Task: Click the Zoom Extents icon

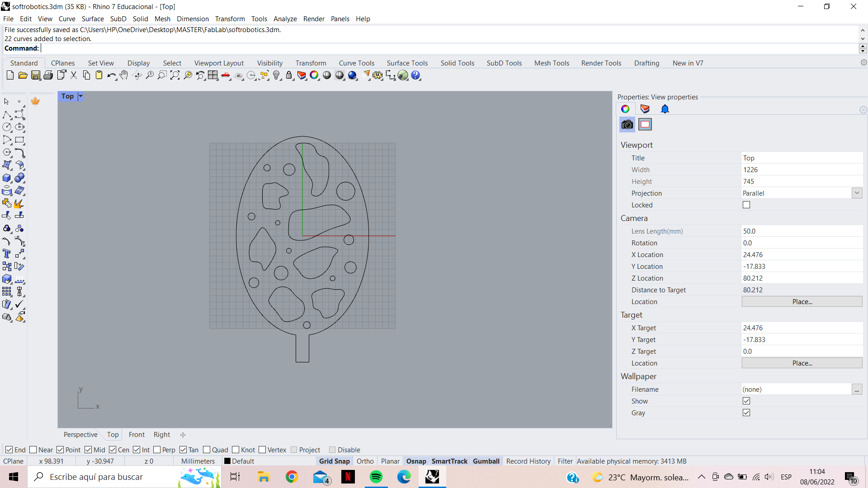Action: (x=175, y=75)
